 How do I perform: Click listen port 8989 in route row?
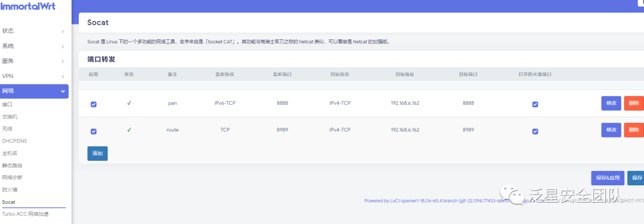click(x=282, y=130)
